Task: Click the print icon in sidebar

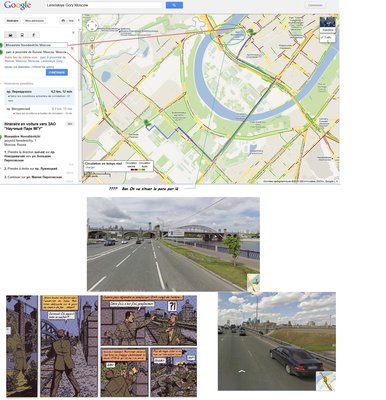Action: 63,21
